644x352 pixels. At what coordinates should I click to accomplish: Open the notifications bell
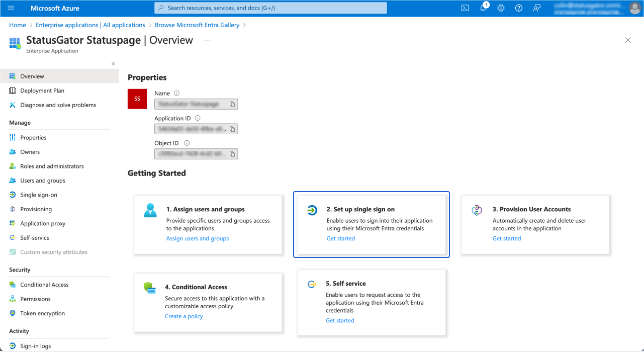pyautogui.click(x=483, y=8)
